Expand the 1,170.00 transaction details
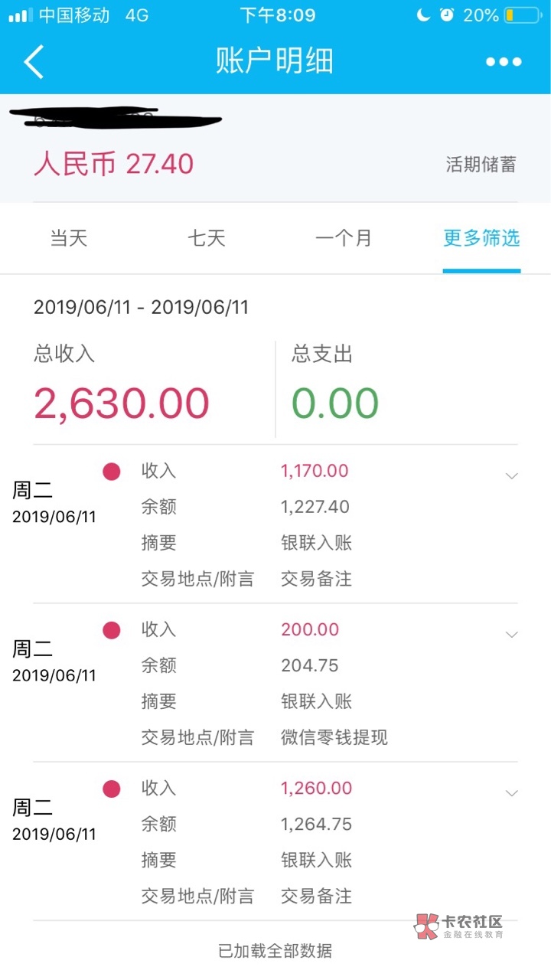 tap(512, 475)
